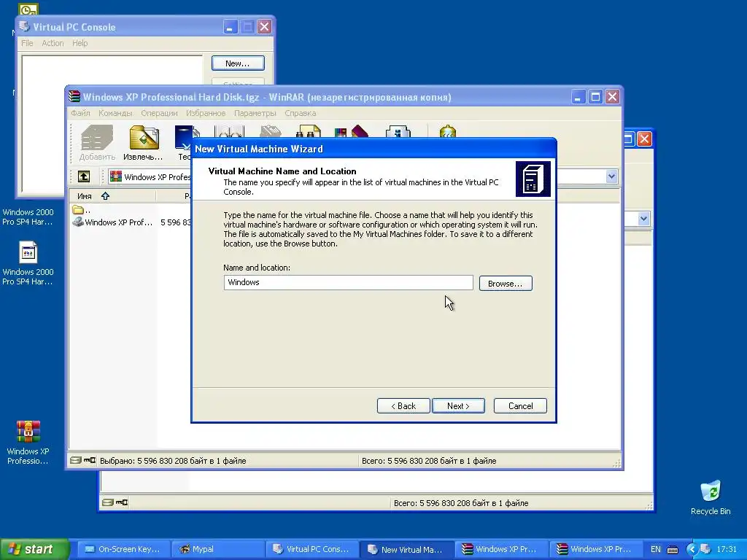The height and width of the screenshot is (560, 747).
Task: Click the drive icon in the rear WinRAR status bar
Action: [108, 502]
